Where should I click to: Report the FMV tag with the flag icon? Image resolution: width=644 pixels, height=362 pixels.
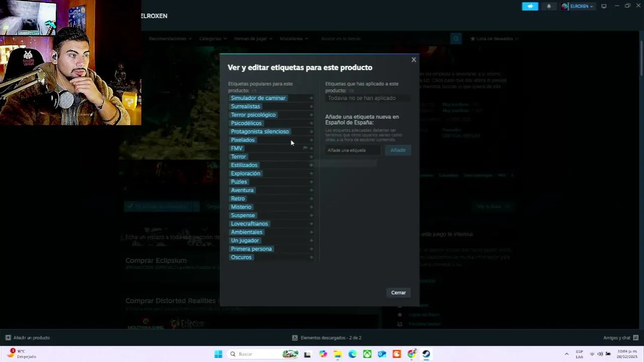[305, 148]
